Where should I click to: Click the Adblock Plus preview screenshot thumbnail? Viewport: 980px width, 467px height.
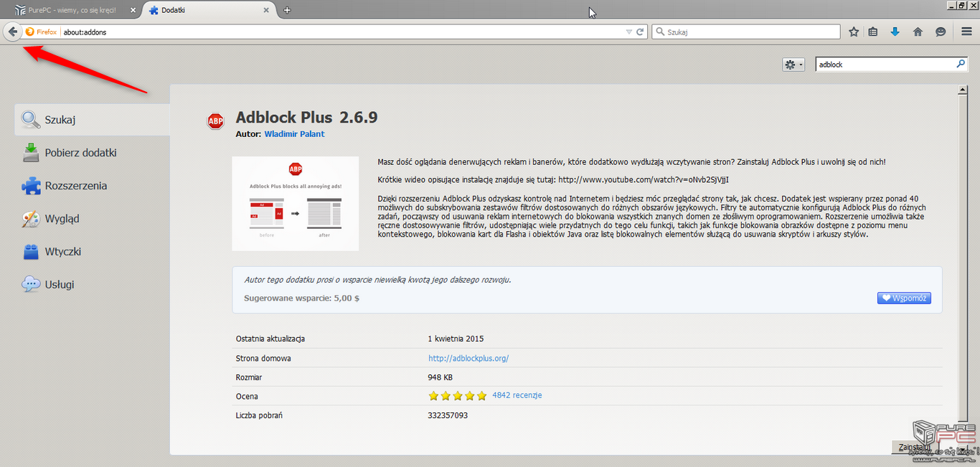click(x=296, y=204)
